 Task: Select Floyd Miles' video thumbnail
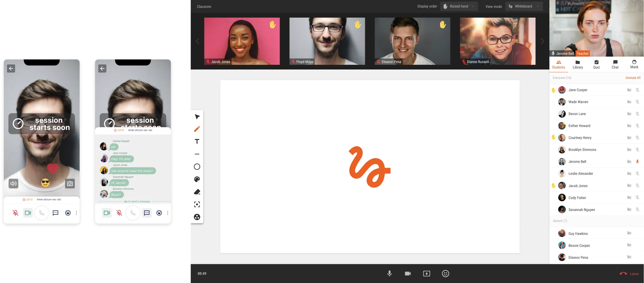[327, 41]
